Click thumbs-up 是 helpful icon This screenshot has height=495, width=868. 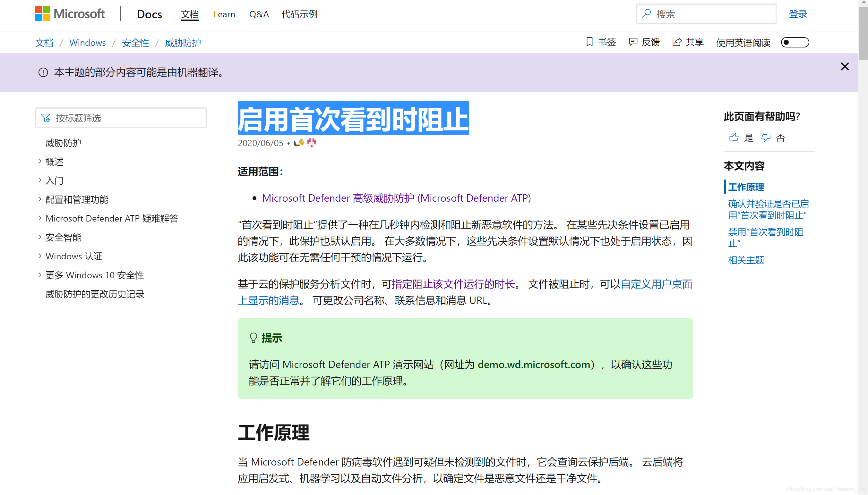click(x=734, y=137)
